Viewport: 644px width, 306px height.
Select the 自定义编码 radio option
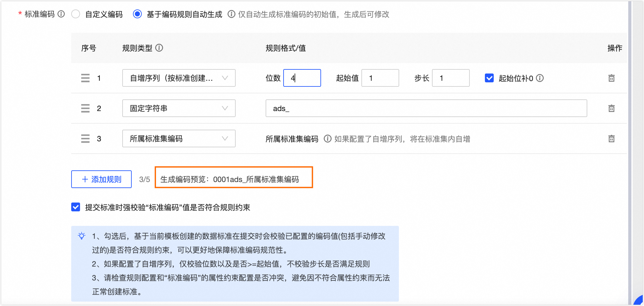76,14
